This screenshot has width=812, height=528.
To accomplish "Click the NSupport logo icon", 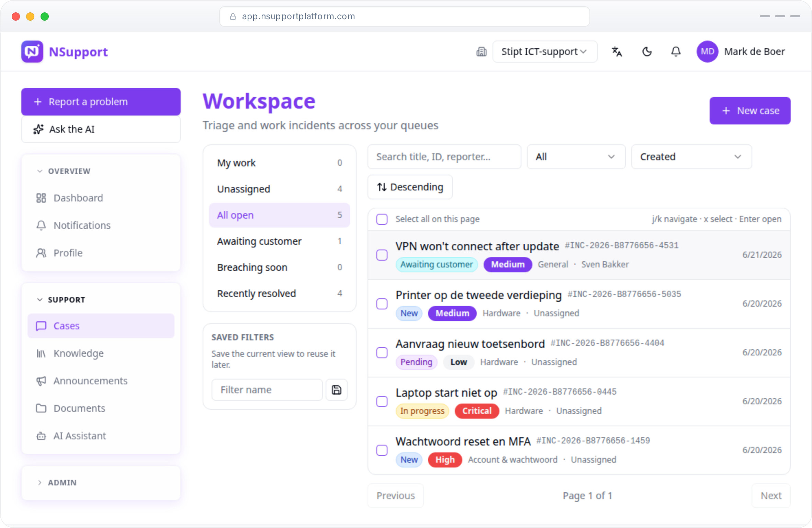I will point(32,52).
